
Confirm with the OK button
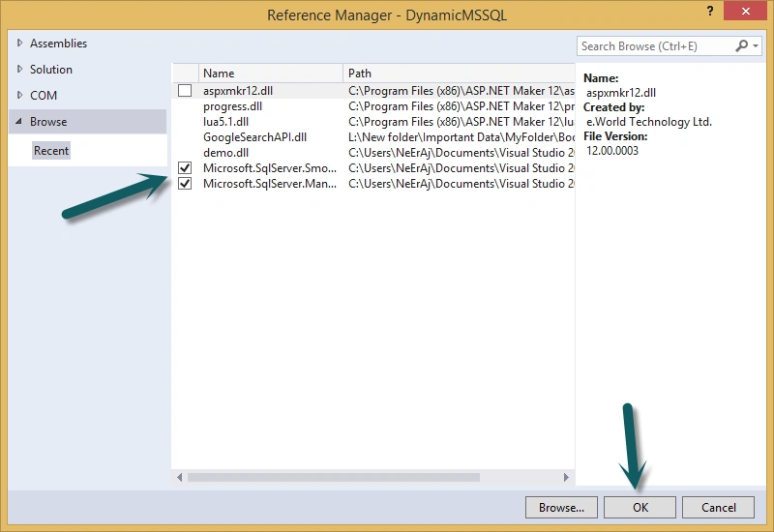pos(640,507)
